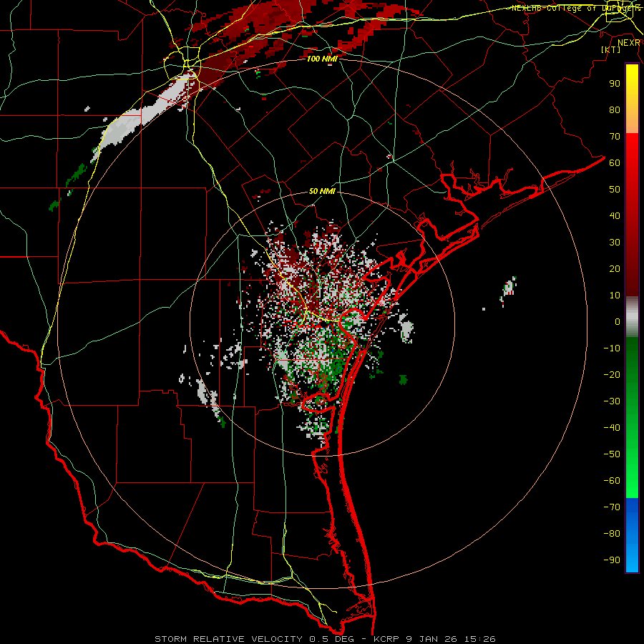Click the 70 value on velocity scale
Viewport: 644px width, 644px height.
[x=615, y=137]
